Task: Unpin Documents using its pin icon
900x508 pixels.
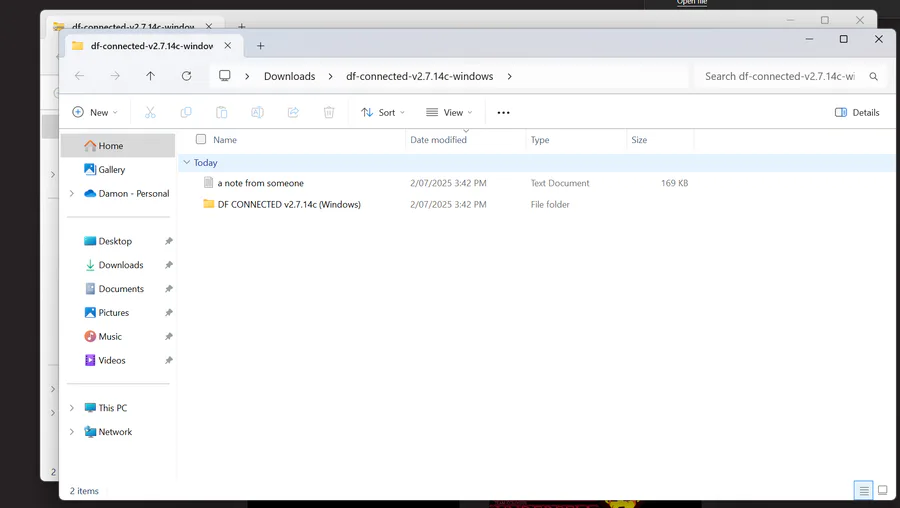Action: [x=169, y=289]
